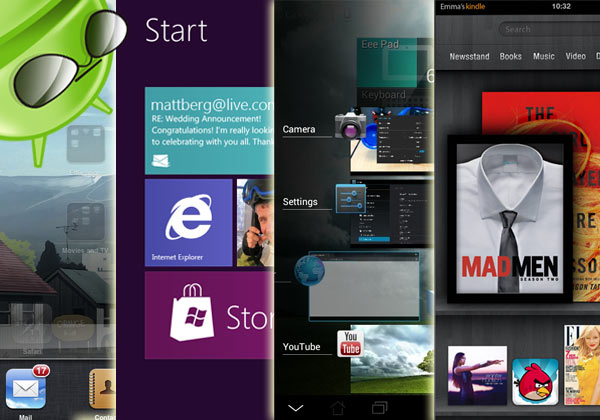This screenshot has height=420, width=600.
Task: Open the music album with dancing woman
Action: (478, 375)
